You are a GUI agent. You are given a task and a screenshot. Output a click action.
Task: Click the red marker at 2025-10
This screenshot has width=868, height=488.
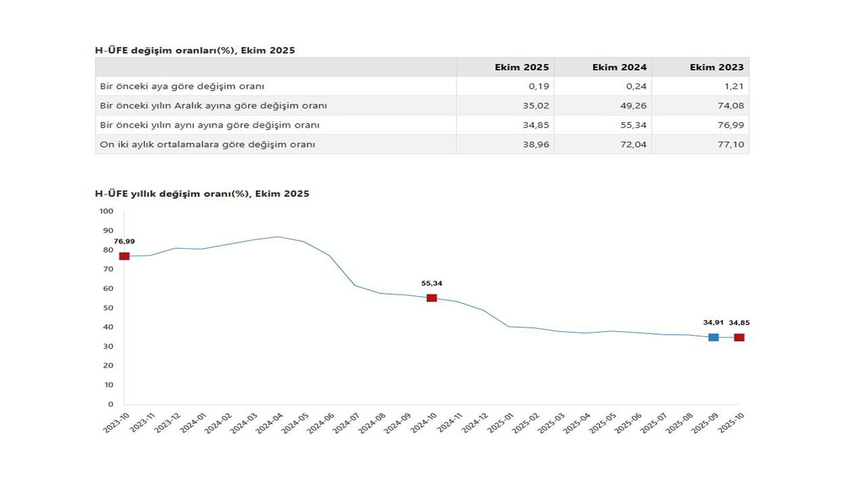click(739, 337)
